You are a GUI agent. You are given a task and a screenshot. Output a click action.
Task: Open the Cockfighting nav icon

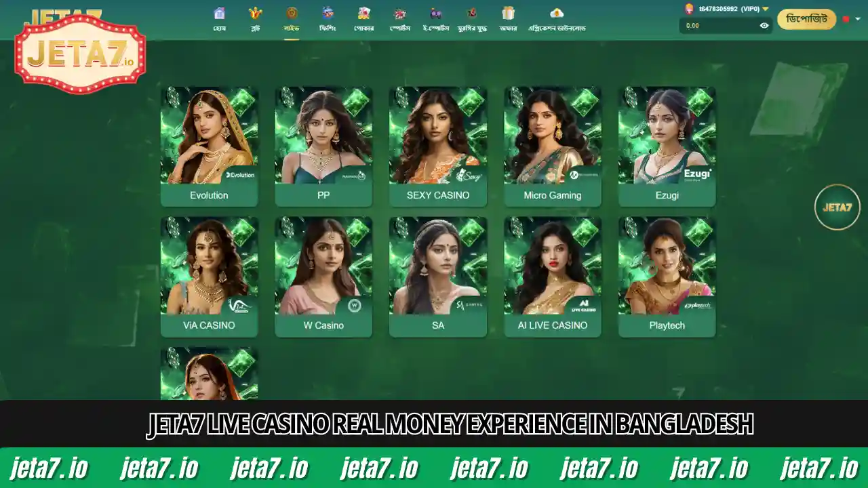point(471,14)
